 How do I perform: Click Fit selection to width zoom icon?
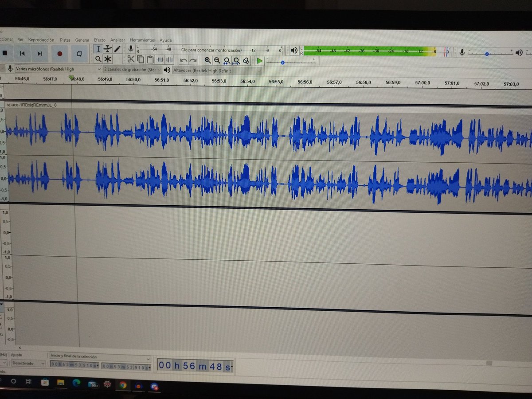click(227, 60)
